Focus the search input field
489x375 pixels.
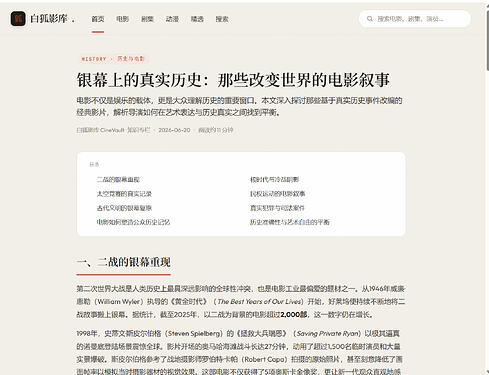(414, 19)
